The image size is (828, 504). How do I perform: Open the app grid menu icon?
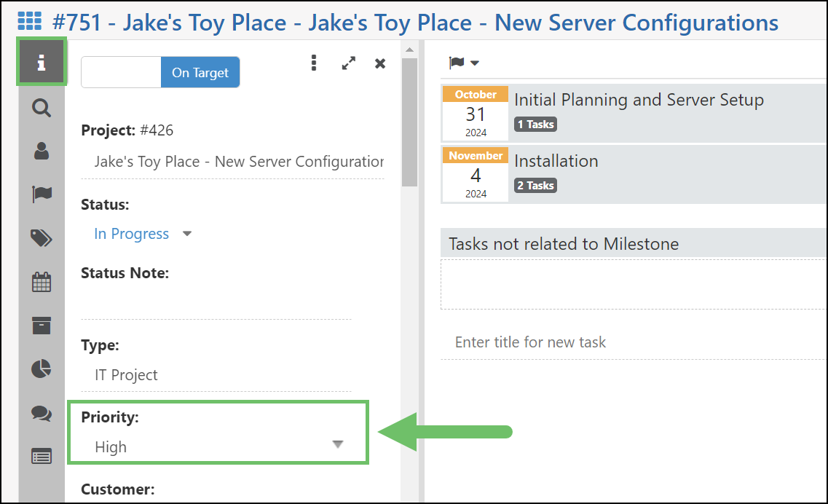coord(30,21)
